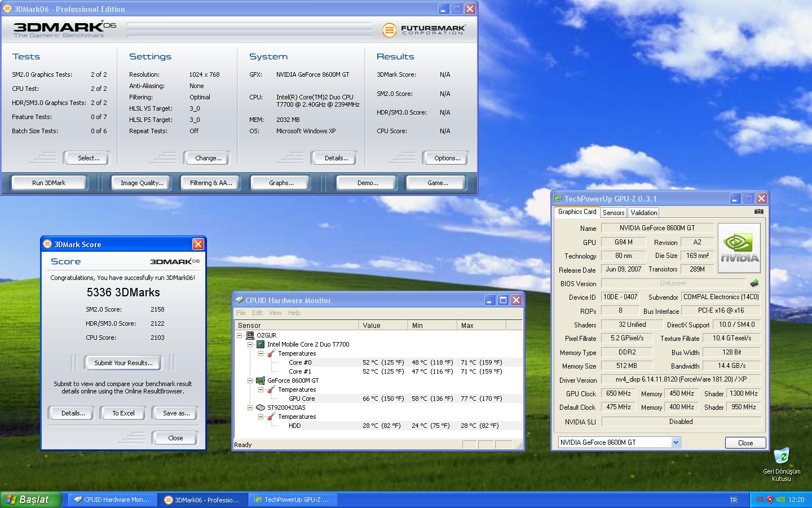
Task: Click the Graphs button
Action: pyautogui.click(x=281, y=183)
